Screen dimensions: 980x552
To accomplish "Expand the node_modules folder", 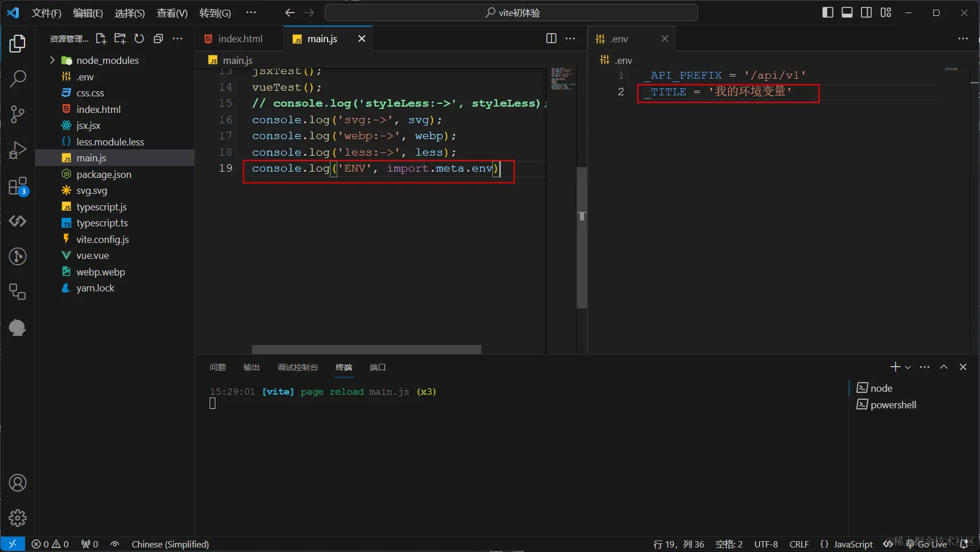I will point(115,60).
